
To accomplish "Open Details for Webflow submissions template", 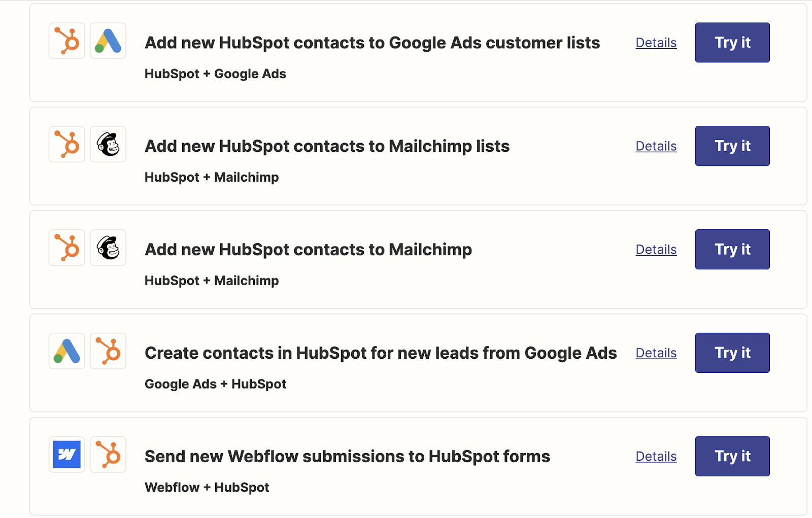I will 656,456.
